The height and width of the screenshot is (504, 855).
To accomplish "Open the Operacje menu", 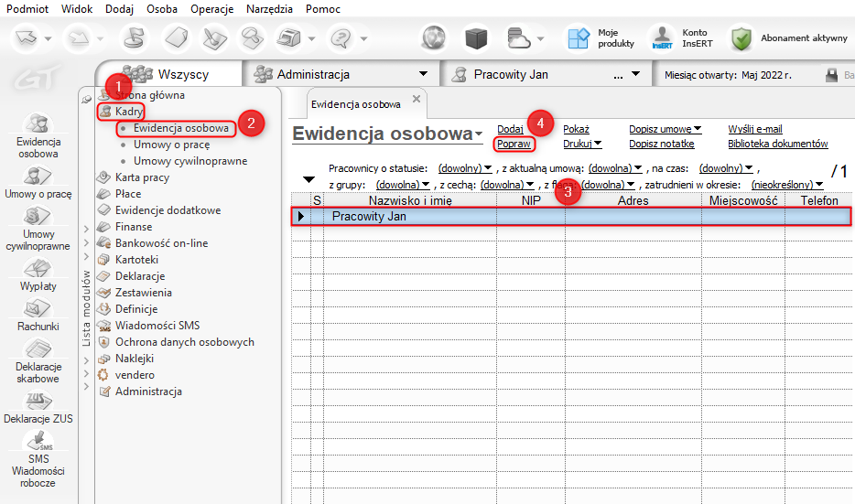I will point(212,9).
